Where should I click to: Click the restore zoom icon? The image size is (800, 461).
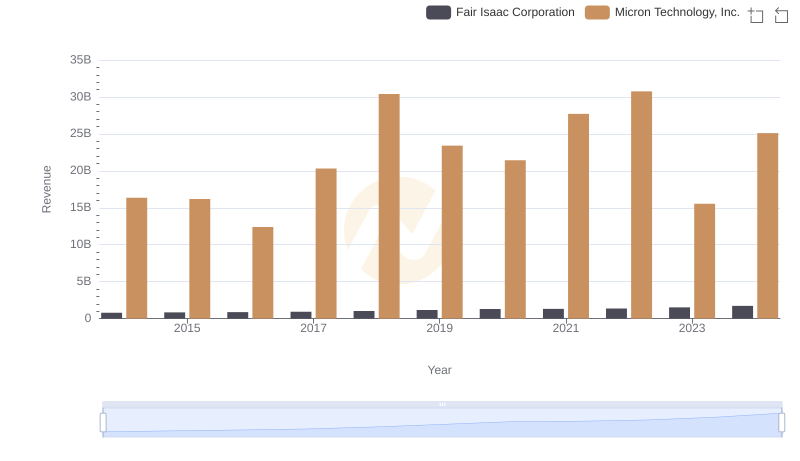point(781,15)
